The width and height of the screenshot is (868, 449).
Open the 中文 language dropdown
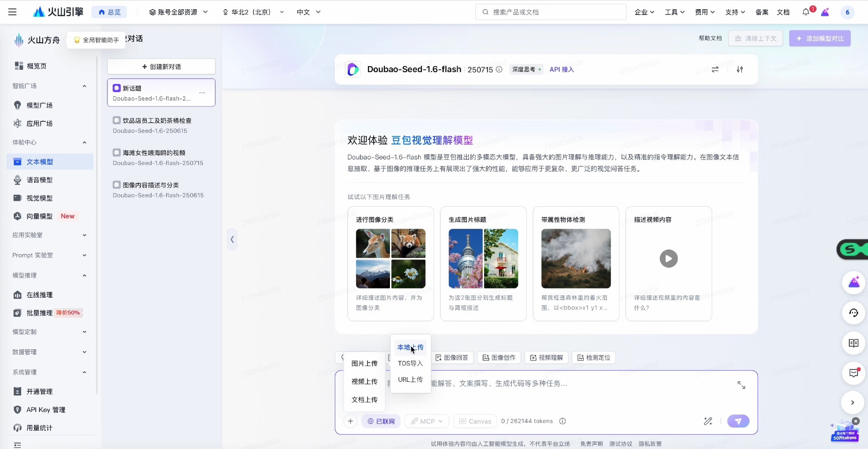click(x=308, y=12)
